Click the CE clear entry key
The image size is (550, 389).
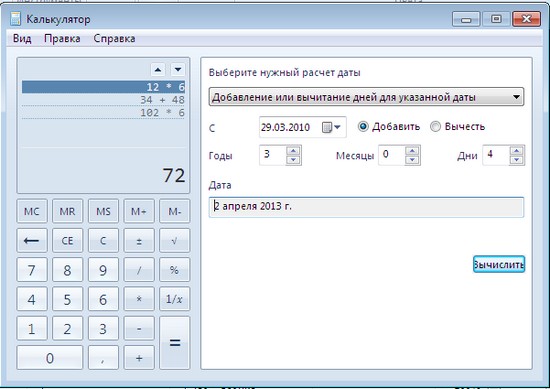tap(67, 241)
